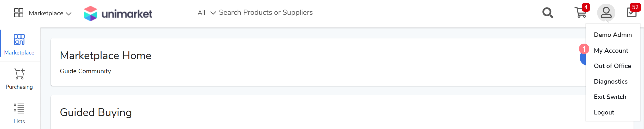Click the Marketplace Home heading

[x=105, y=56]
